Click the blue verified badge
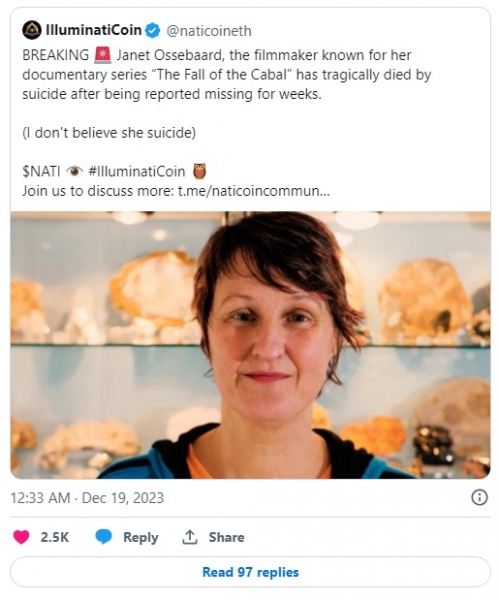The width and height of the screenshot is (500, 600). [153, 31]
